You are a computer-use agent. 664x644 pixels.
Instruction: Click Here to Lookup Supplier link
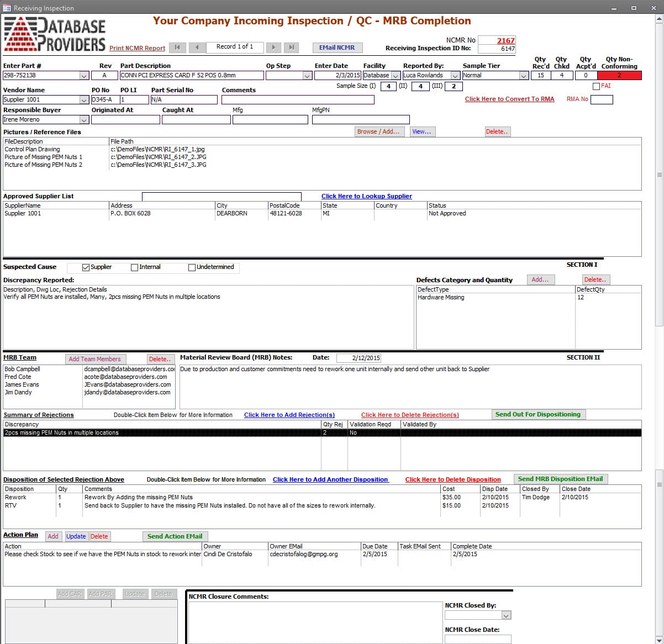coord(367,196)
